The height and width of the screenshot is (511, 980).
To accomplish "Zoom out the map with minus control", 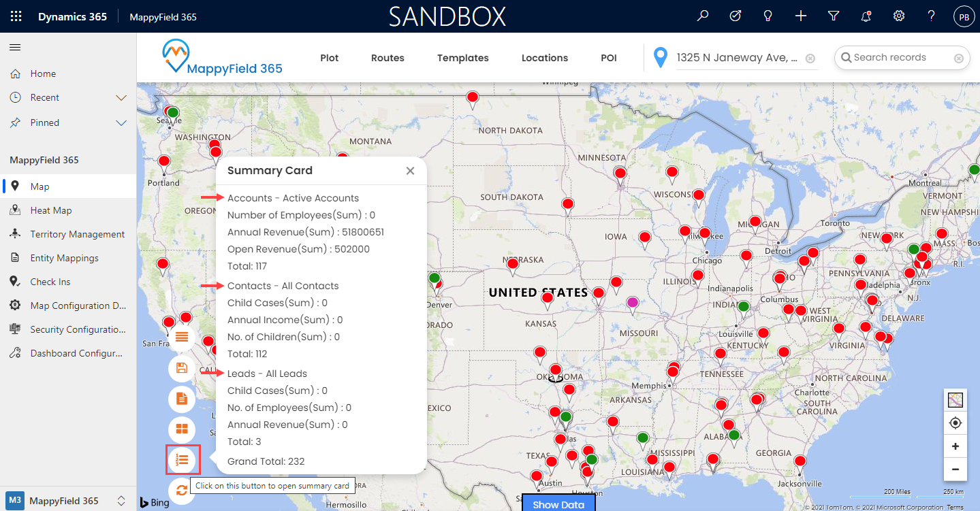I will [955, 469].
